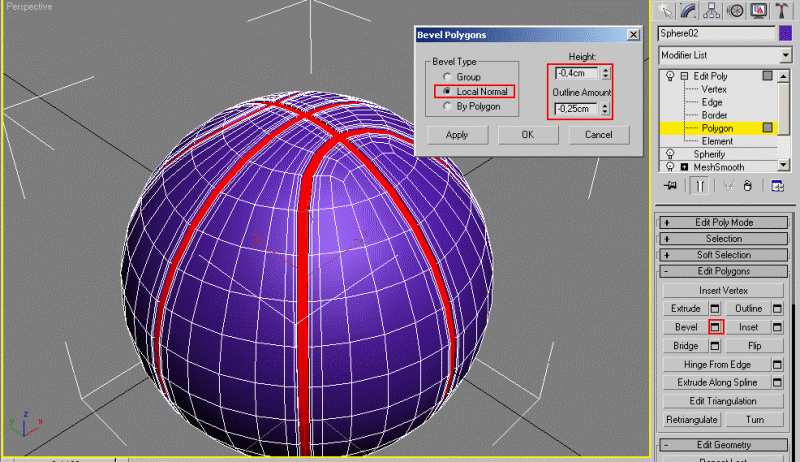Expand MeshSmooth modifier sub-objects
Screen dimensions: 800x462
[x=684, y=167]
